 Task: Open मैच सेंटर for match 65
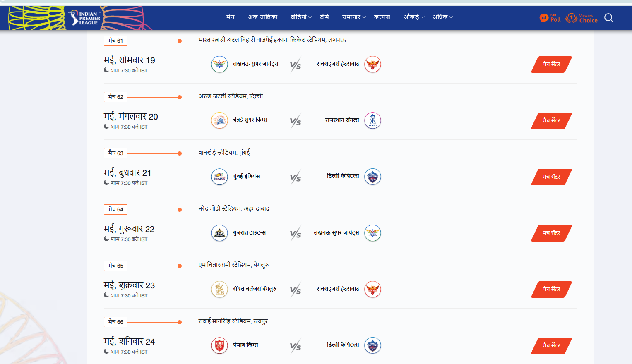(x=551, y=289)
